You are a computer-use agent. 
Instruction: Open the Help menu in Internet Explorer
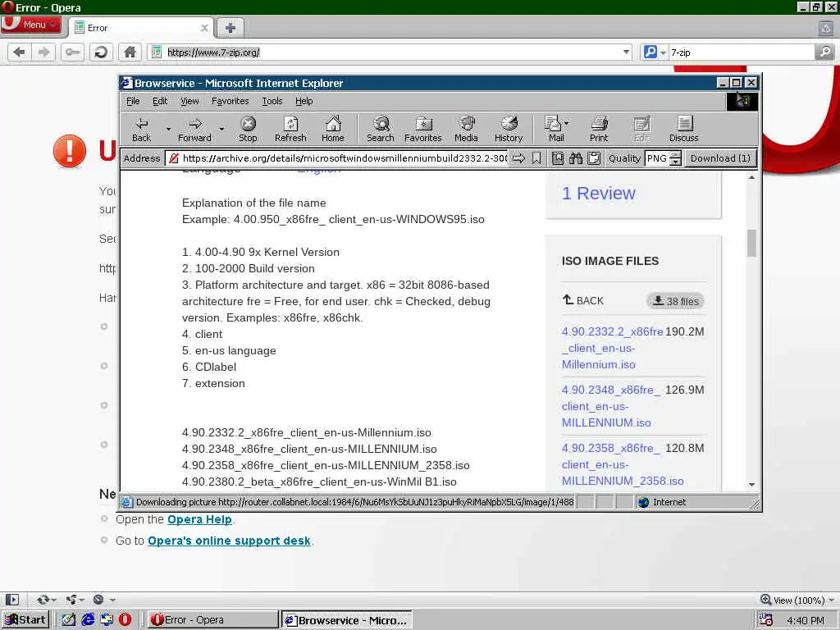click(304, 101)
